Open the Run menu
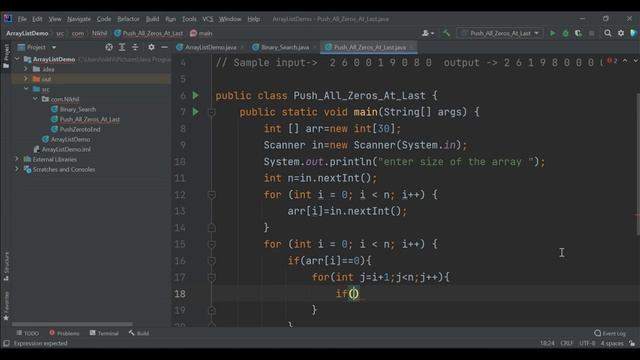Screen dimensions: 640x360 pyautogui.click(x=171, y=19)
